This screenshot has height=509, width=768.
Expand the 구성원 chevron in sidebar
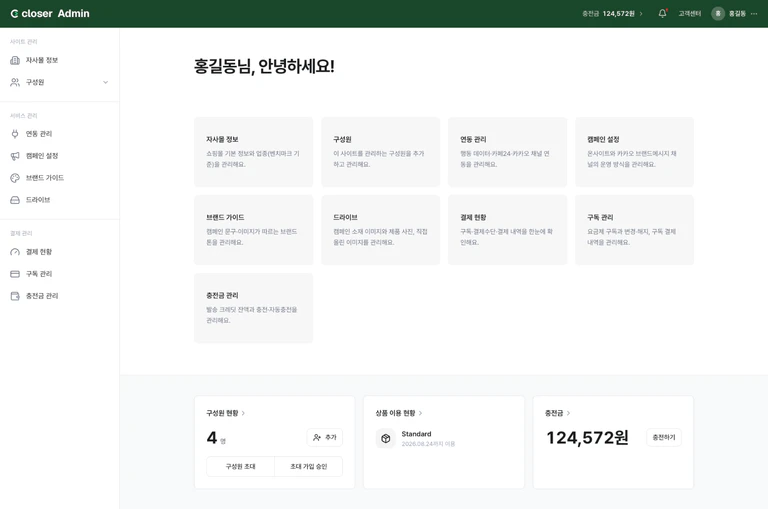point(105,82)
